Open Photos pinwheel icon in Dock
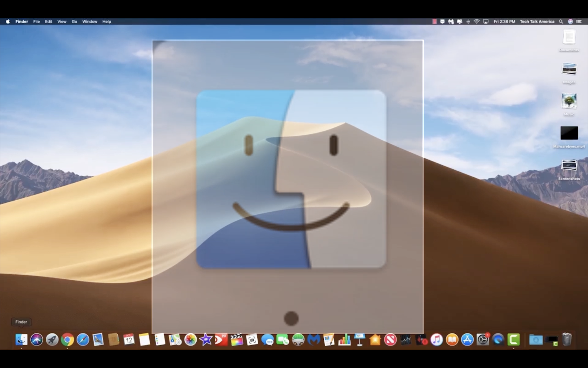 (x=190, y=340)
